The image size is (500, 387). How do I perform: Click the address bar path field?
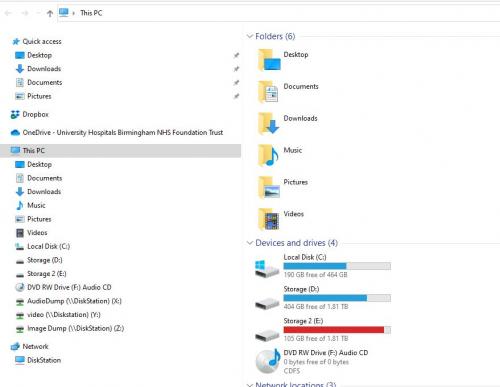click(x=279, y=13)
